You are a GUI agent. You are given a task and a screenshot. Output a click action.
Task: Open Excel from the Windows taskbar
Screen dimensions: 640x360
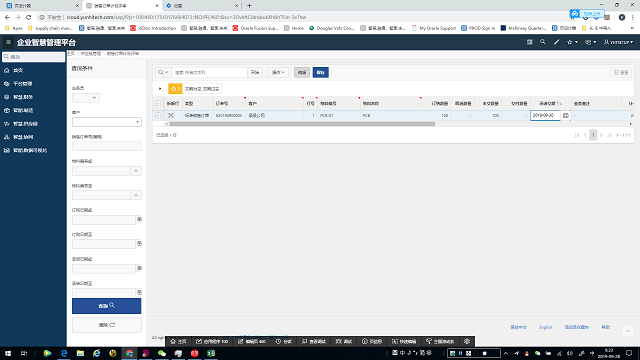coord(211,353)
